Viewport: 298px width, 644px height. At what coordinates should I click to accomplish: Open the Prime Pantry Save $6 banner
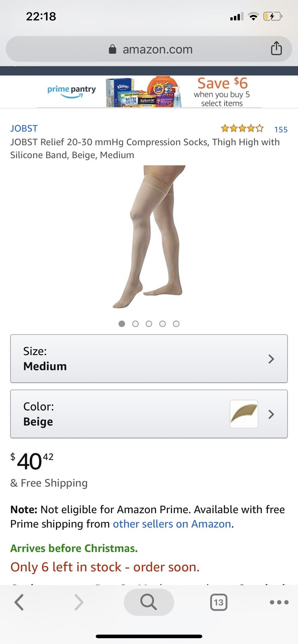point(149,92)
